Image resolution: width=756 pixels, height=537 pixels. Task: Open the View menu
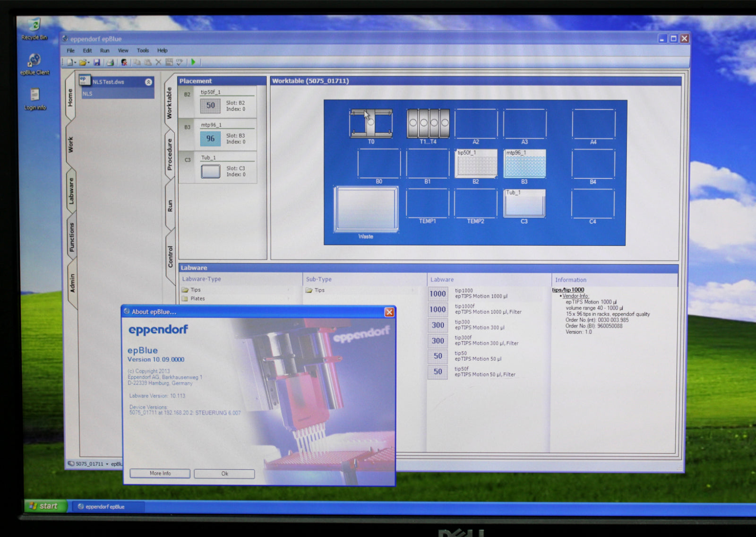[123, 51]
